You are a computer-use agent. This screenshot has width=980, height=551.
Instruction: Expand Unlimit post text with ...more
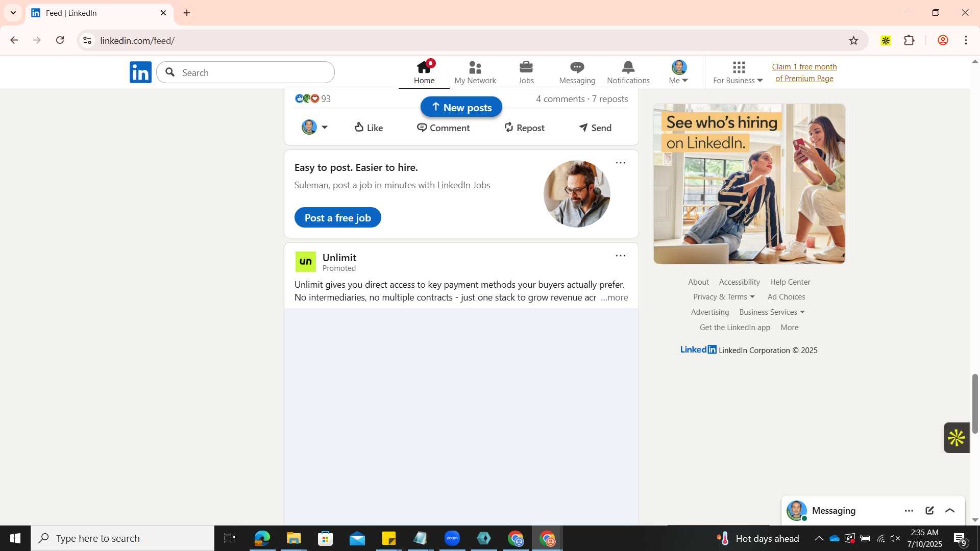615,297
